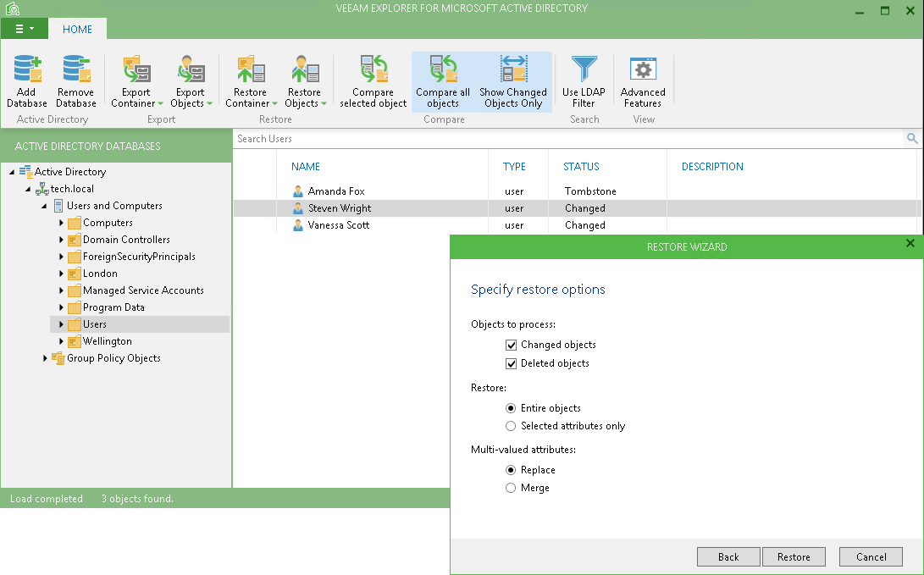
Task: Expand the Managed Service Accounts folder
Action: 61,290
